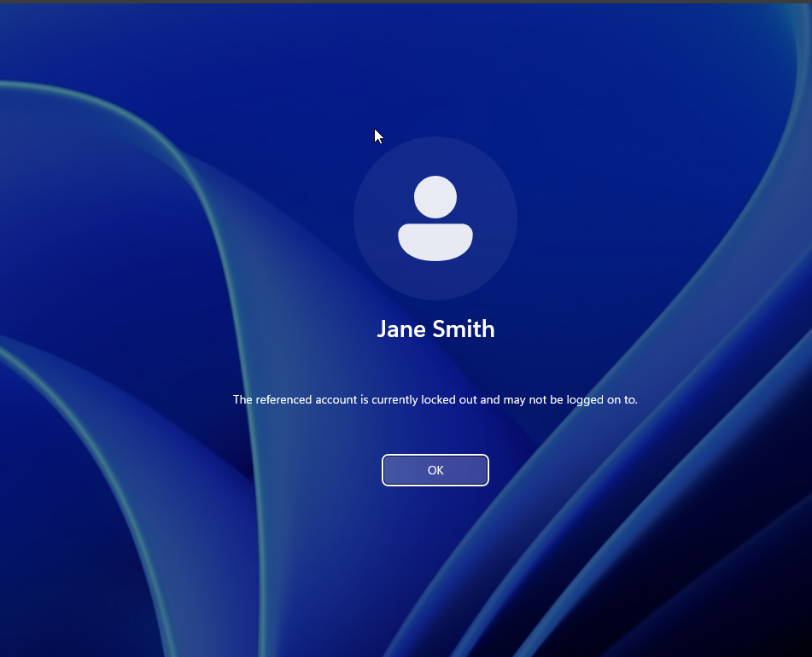Screen dimensions: 812x657
Task: Click the end of the lockout sentence
Action: click(636, 399)
